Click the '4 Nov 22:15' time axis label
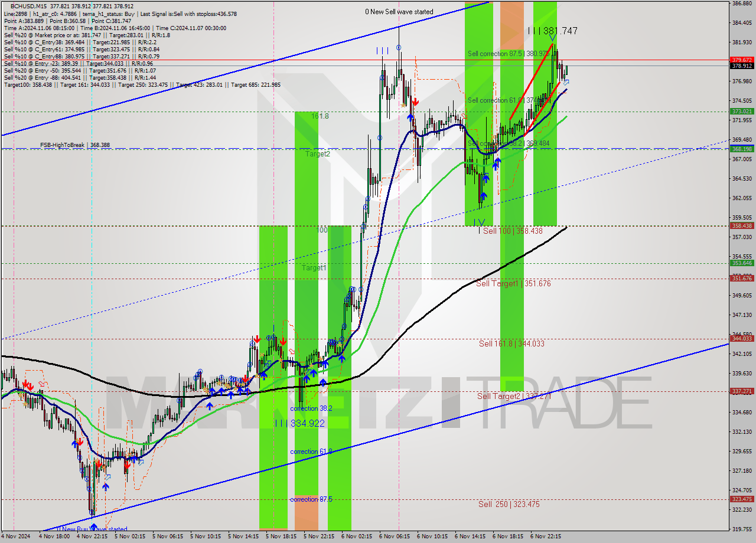The image size is (756, 543). (92, 537)
